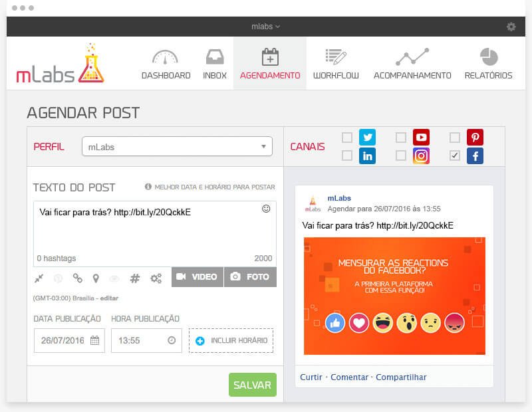The width and height of the screenshot is (532, 412).
Task: Click the gears settings icon in post toolbar
Action: coord(156,278)
